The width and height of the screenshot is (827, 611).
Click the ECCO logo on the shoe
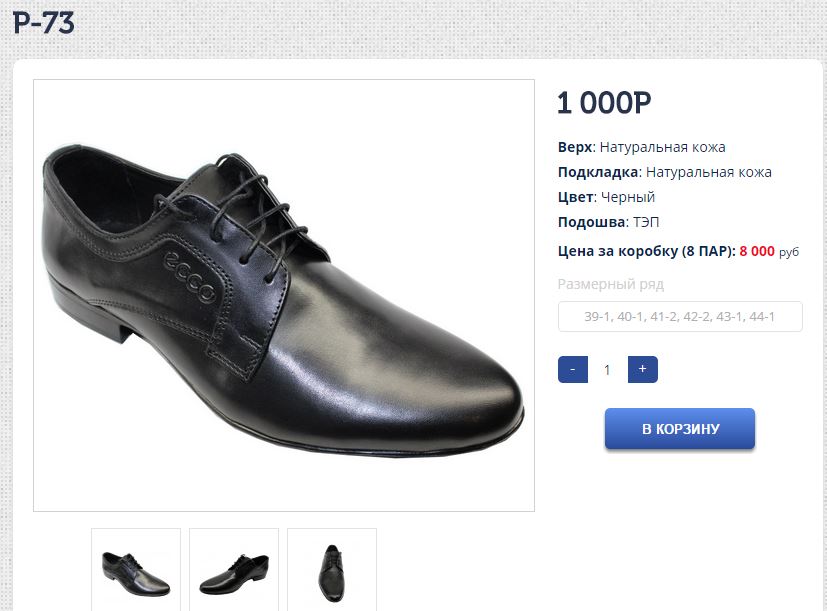189,277
